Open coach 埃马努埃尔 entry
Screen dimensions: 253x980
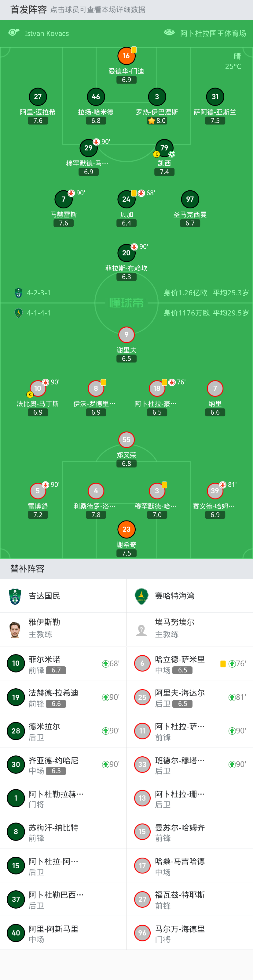tap(190, 630)
